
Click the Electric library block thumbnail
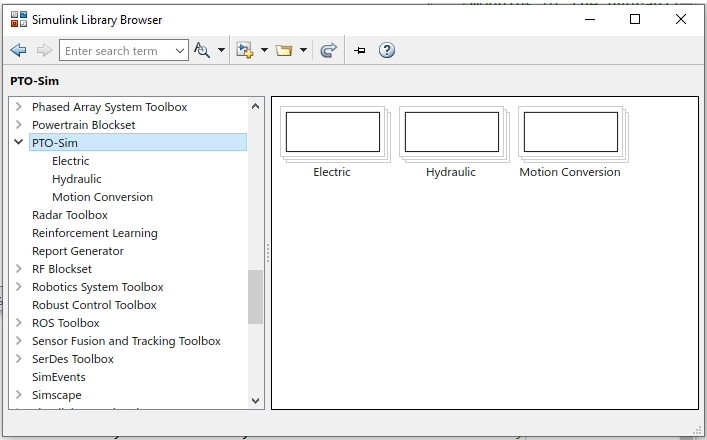335,134
